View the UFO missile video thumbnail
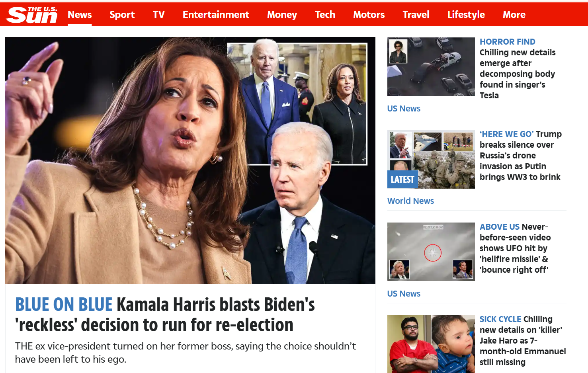The image size is (588, 373). click(431, 252)
